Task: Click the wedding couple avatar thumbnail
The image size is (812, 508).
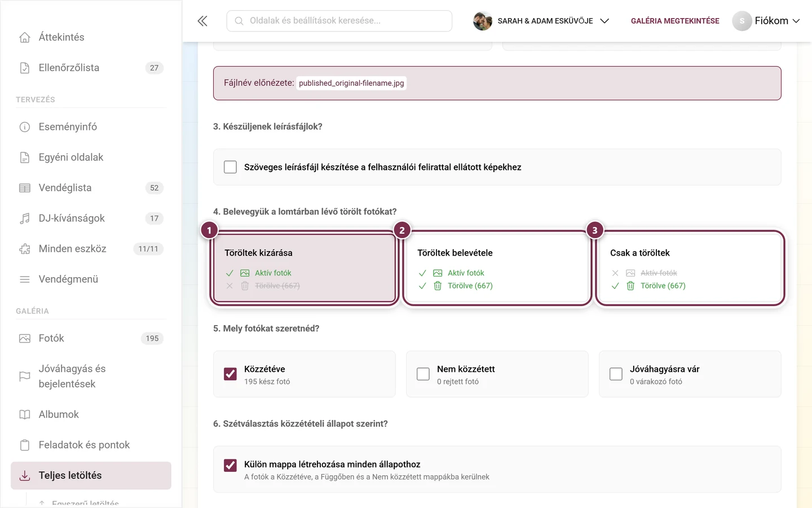Action: (x=483, y=21)
